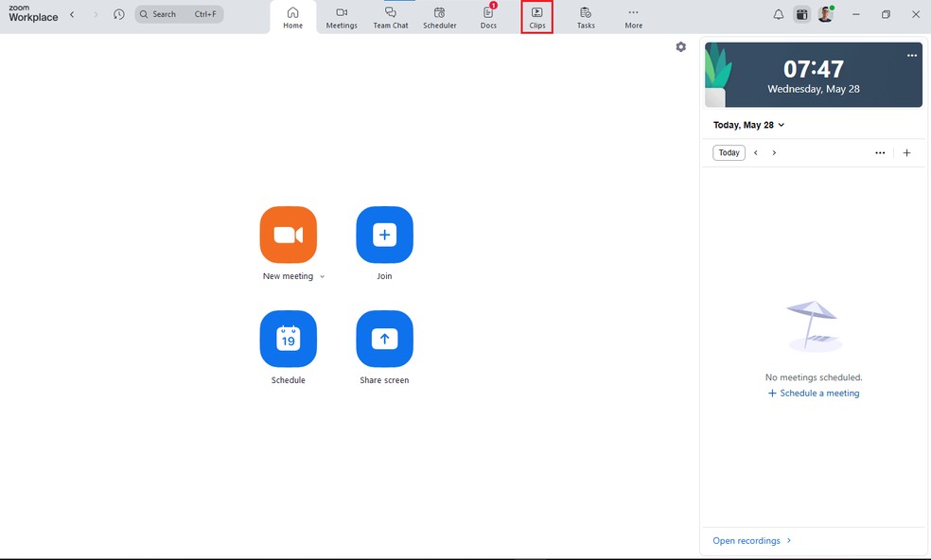Click the Schedule a meeting link
Screen dimensions: 931x560
click(x=814, y=394)
